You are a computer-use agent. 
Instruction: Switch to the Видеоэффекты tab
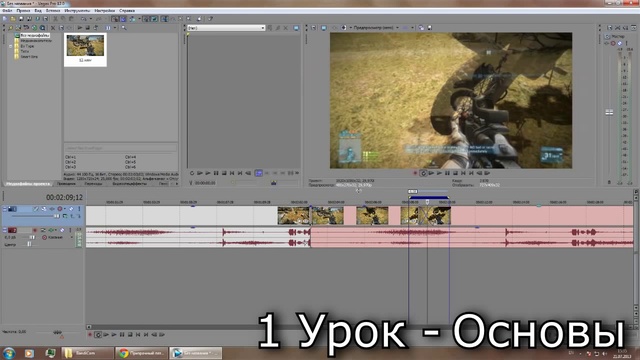tap(129, 184)
